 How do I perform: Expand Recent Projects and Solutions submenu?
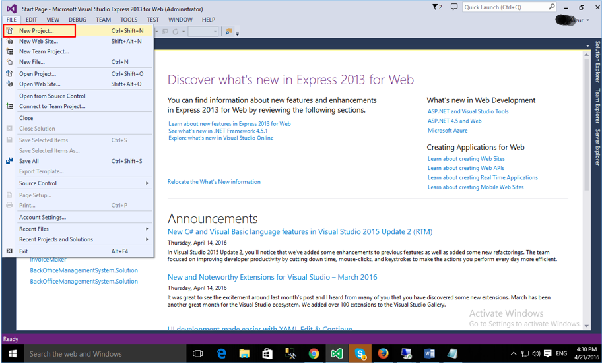pos(77,239)
